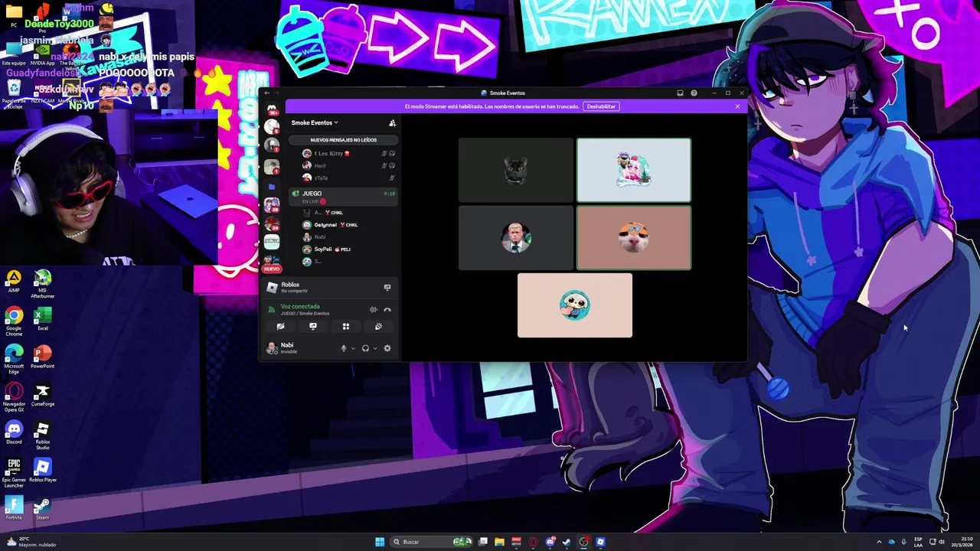Open Discord activities launcher icon
Image resolution: width=980 pixels, height=551 pixels.
(x=346, y=327)
